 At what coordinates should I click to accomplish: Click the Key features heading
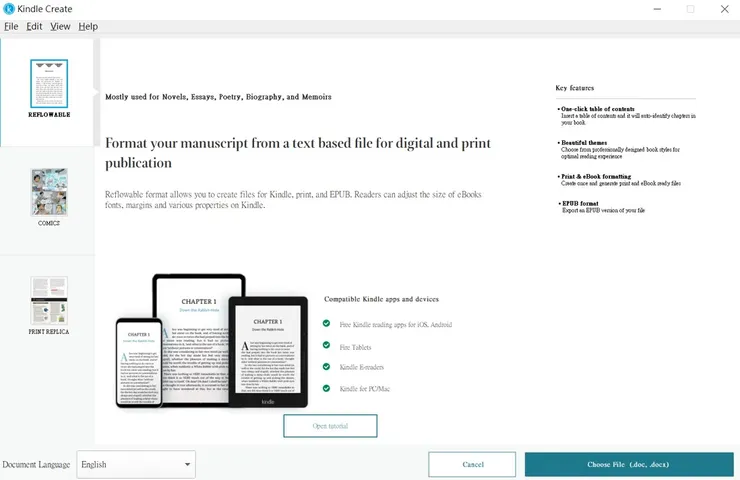click(574, 88)
